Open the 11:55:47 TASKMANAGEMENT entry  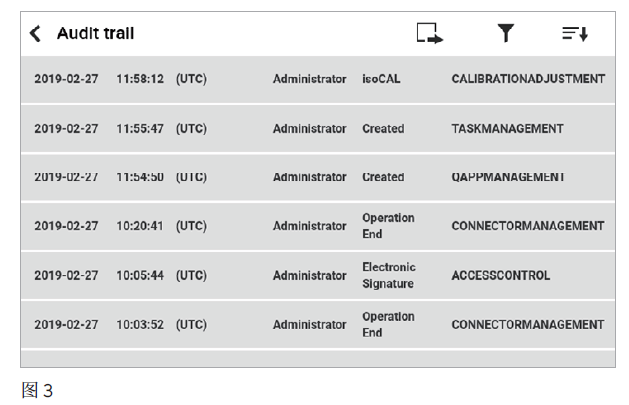pyautogui.click(x=318, y=129)
